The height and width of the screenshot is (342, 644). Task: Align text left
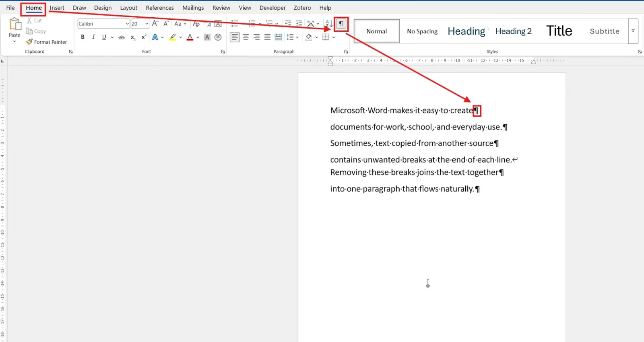pyautogui.click(x=235, y=37)
